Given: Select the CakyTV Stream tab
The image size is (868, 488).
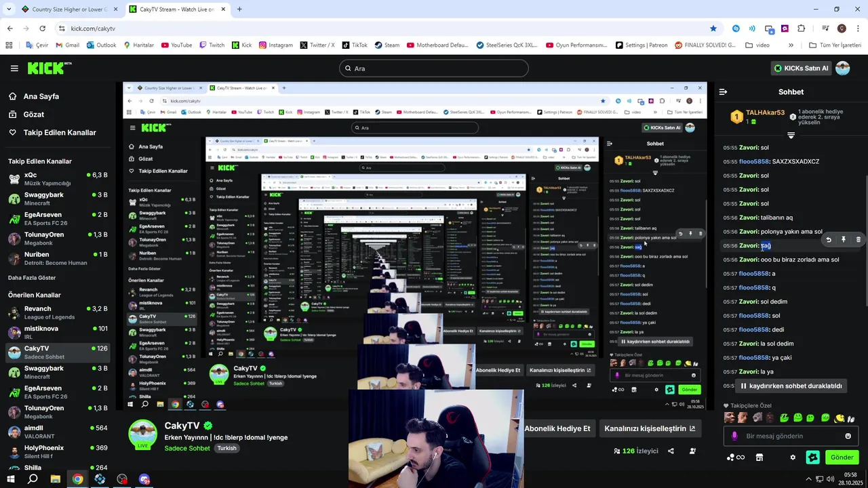Looking at the screenshot, I should point(177,9).
